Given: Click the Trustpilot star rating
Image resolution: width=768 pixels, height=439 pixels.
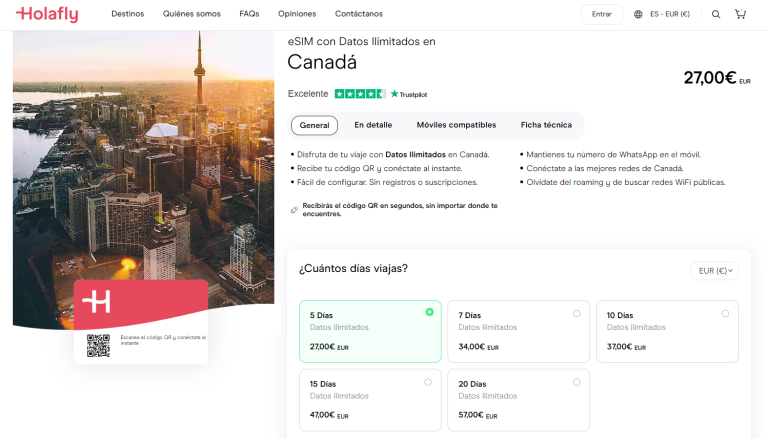Looking at the screenshot, I should point(360,94).
